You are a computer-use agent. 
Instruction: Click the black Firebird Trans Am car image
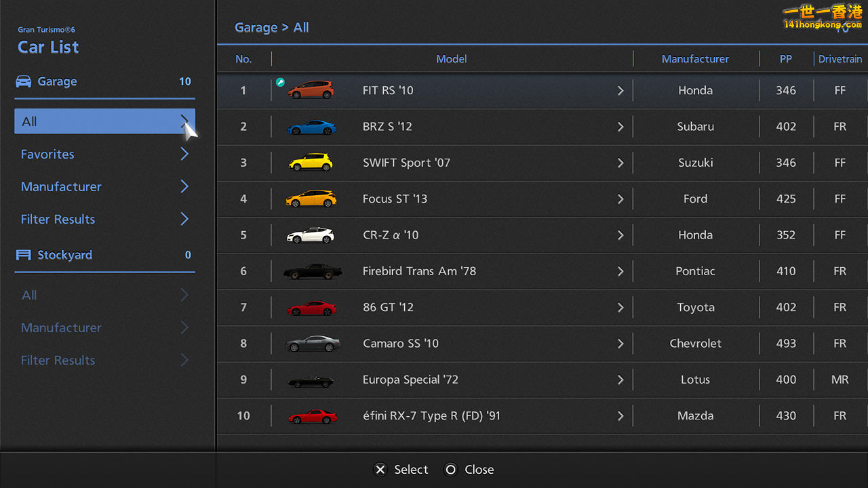[311, 270]
